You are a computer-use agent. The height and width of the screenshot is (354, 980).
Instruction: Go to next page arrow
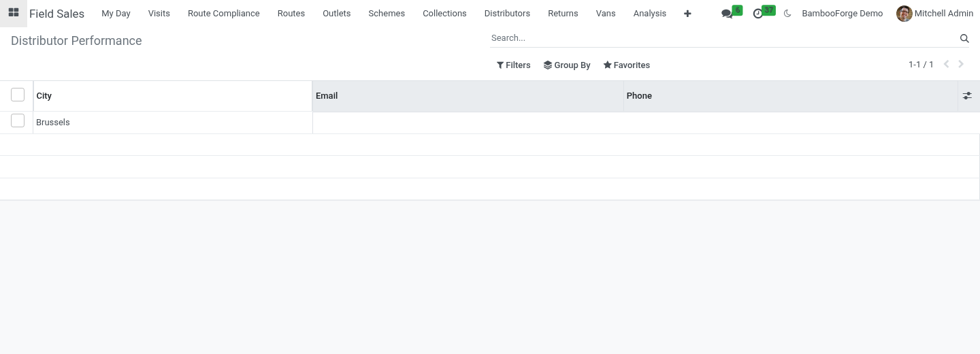(x=961, y=64)
